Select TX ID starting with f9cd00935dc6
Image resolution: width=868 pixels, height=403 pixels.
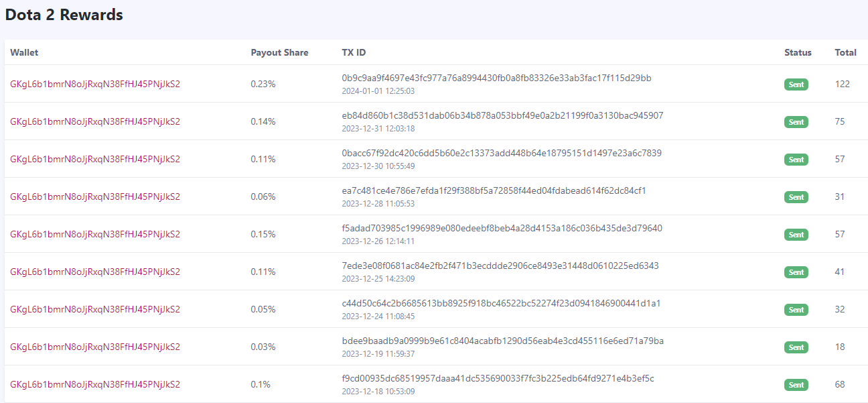pyautogui.click(x=498, y=378)
